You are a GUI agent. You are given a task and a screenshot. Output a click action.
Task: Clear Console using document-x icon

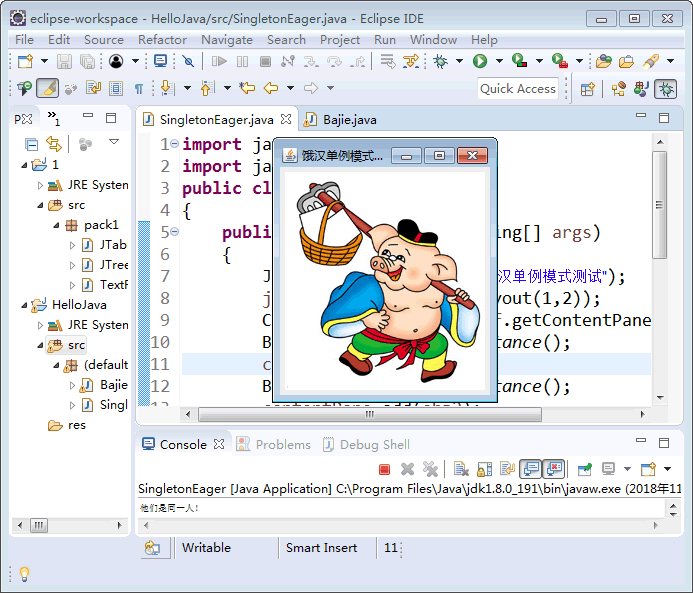(461, 469)
